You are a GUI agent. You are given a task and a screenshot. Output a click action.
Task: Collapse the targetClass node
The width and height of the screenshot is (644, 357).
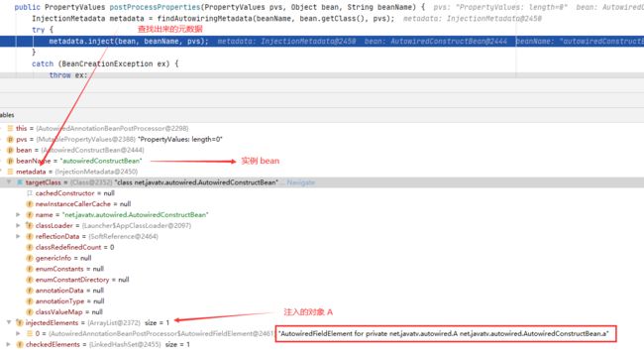pos(9,182)
